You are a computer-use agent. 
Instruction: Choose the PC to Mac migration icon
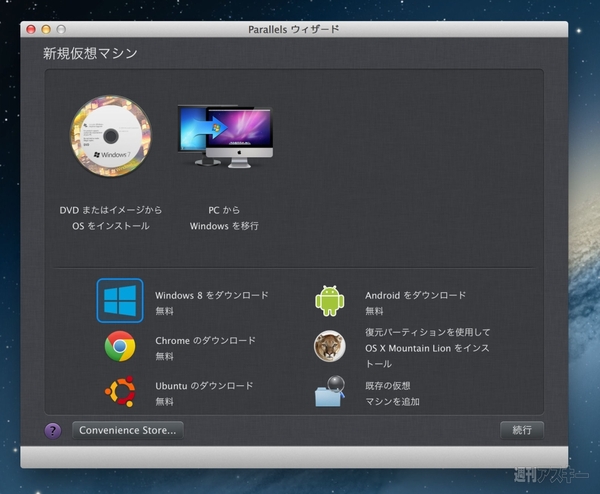coord(225,137)
